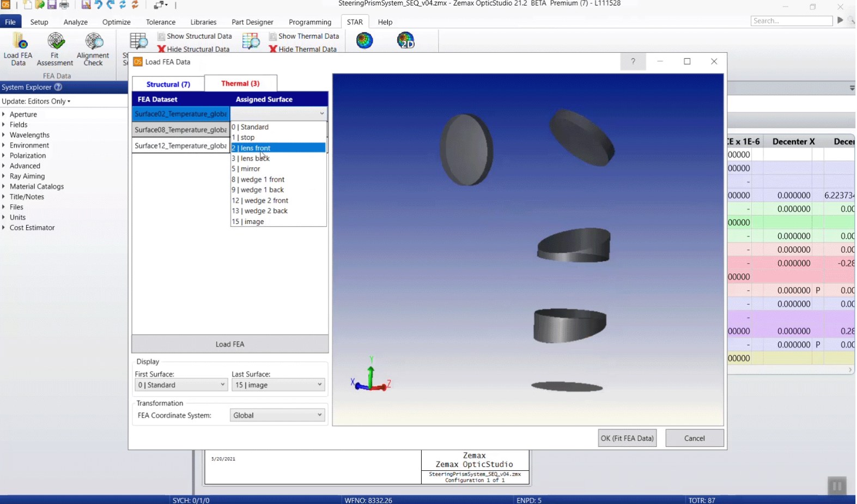Choose '5 | mirror' surface option

278,169
